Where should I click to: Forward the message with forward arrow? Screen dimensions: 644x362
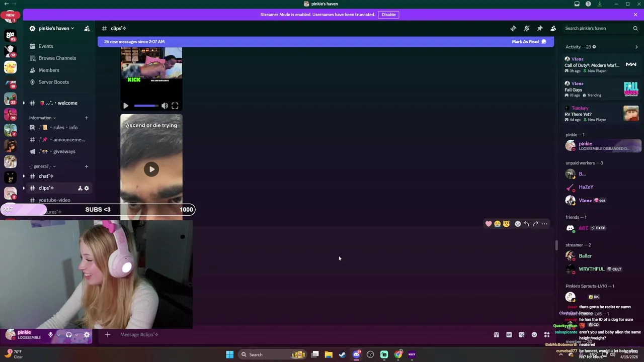click(x=535, y=224)
